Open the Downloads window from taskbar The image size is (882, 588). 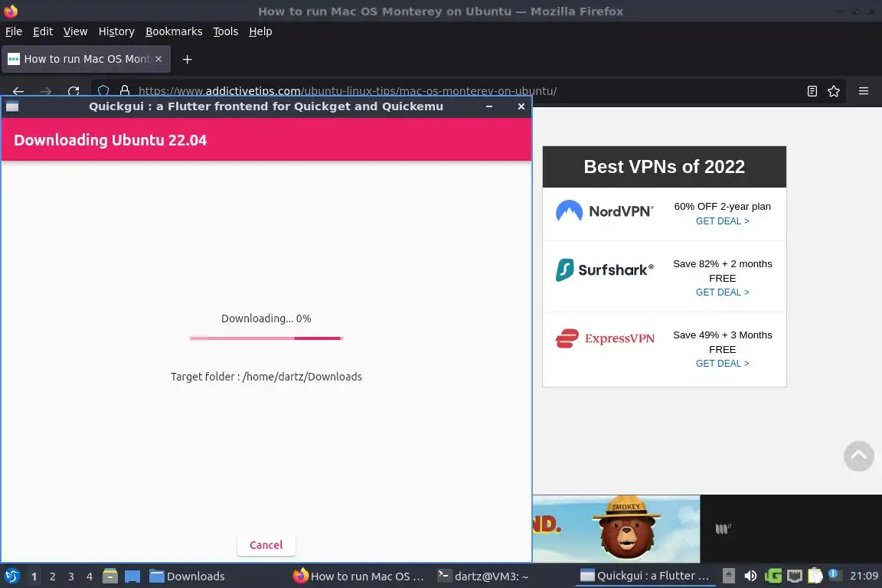187,577
